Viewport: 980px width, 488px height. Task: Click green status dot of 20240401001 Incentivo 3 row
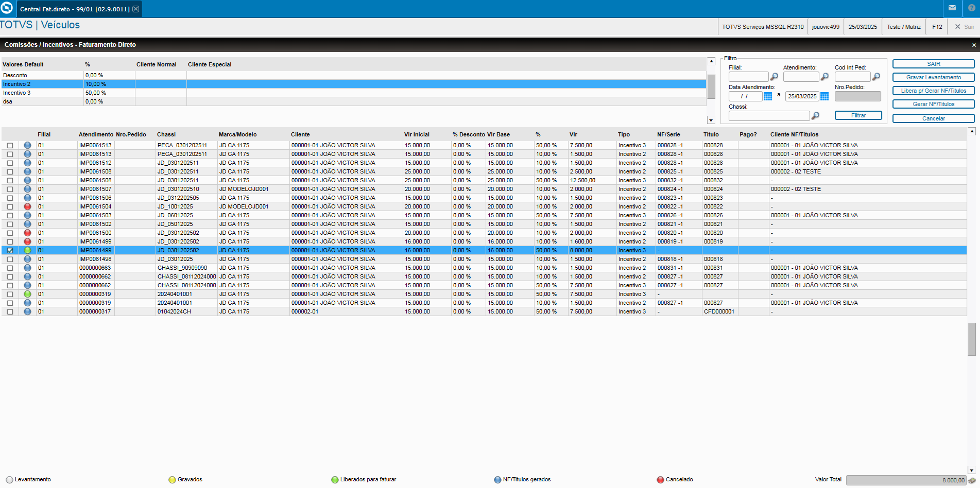(27, 294)
